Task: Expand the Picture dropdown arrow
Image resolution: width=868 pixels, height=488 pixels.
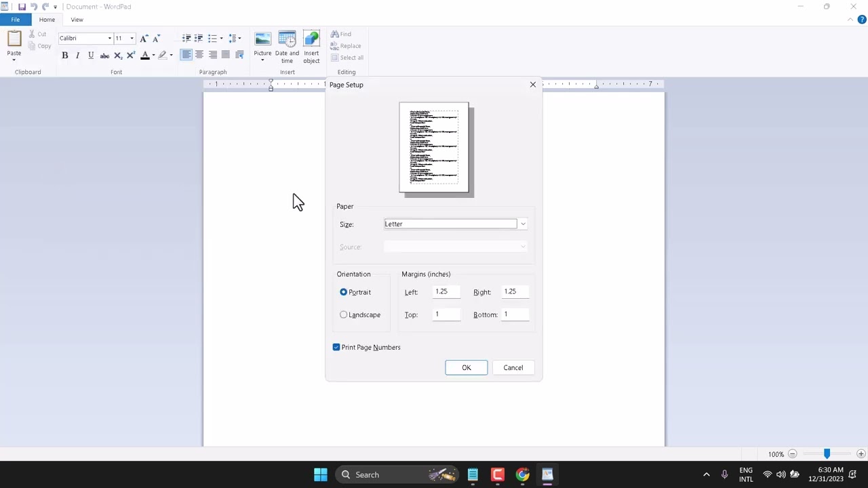Action: pos(262,60)
